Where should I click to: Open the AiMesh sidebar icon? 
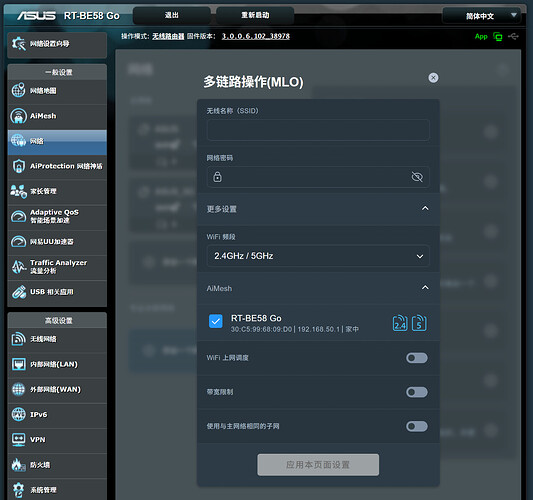point(18,116)
